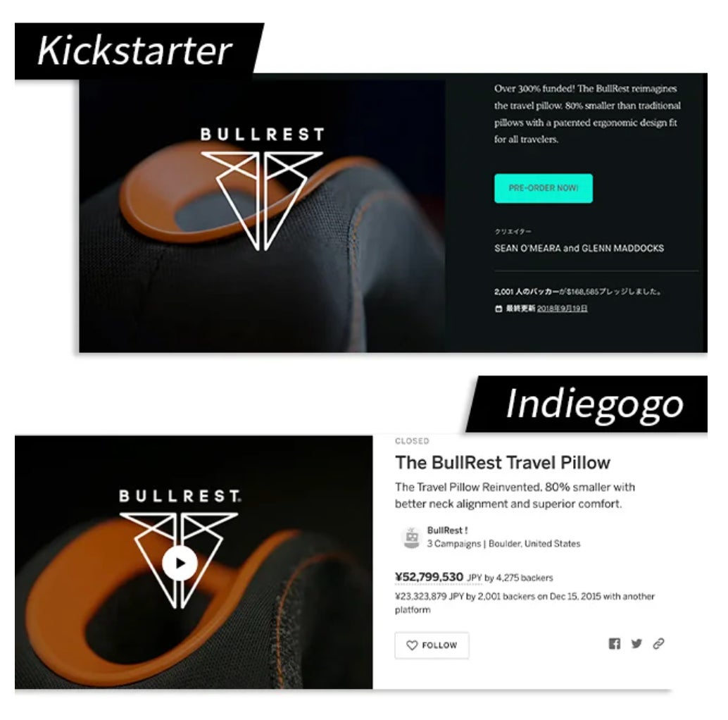This screenshot has width=728, height=720.
Task: Click the BULLREST bull logo on Kickstarter image
Action: pyautogui.click(x=263, y=189)
